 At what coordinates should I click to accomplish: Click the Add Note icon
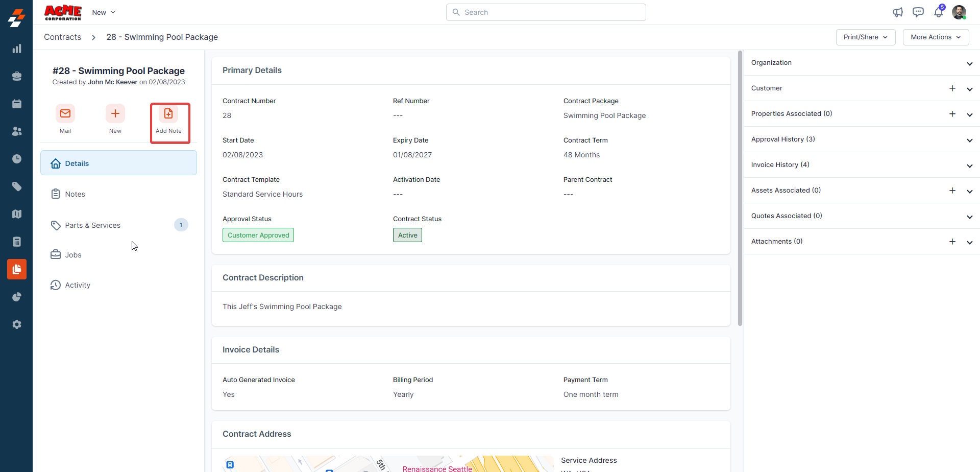[168, 113]
